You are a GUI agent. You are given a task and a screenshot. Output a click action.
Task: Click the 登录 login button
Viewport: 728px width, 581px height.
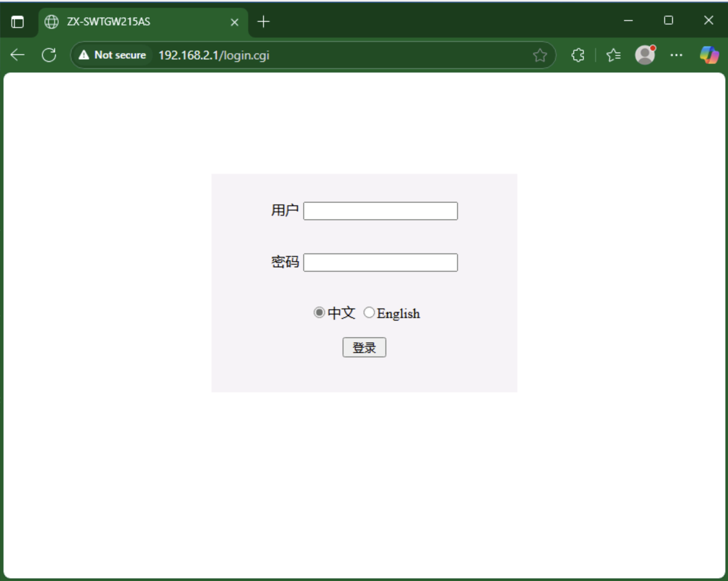(364, 347)
